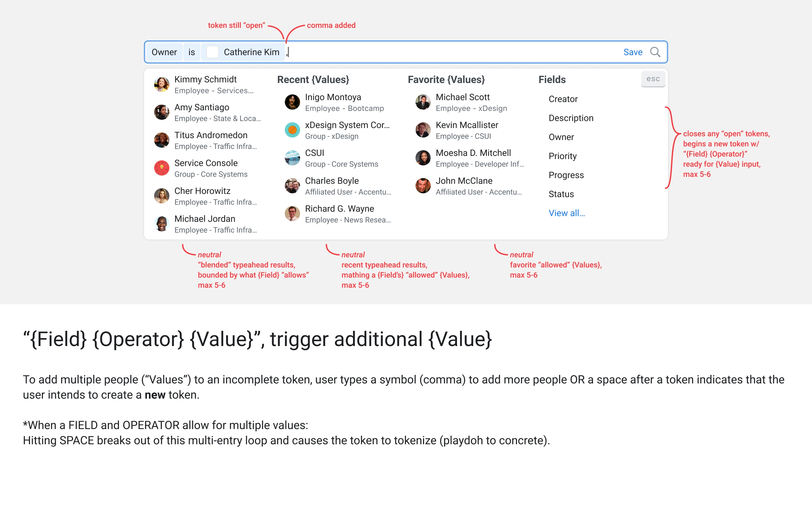Click the blank avatar box in Catherine Kim token
812x507 pixels.
[x=212, y=52]
